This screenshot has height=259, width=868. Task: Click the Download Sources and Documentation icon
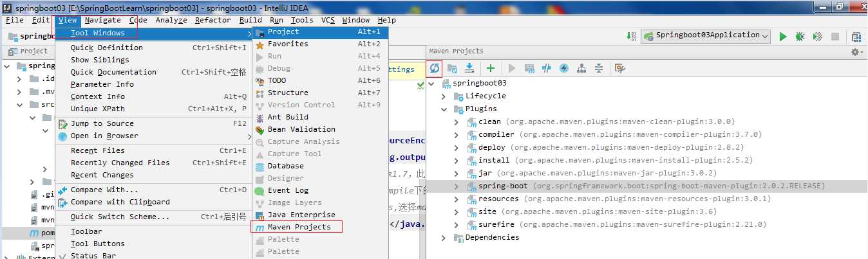coord(469,68)
